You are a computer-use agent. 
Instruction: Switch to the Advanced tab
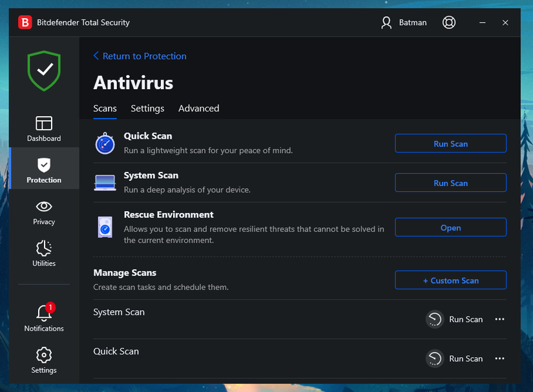199,108
